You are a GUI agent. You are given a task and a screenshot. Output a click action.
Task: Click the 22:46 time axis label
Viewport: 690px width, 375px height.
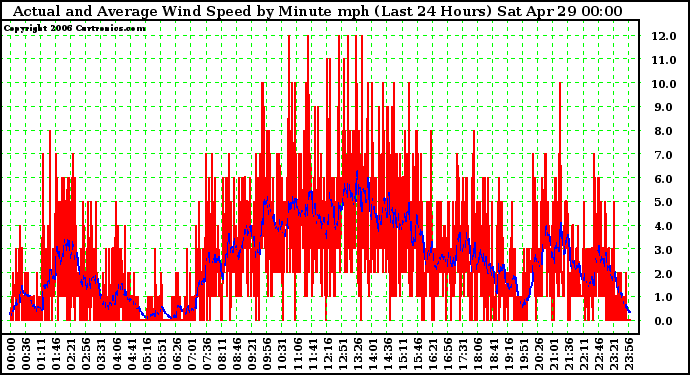tap(598, 354)
